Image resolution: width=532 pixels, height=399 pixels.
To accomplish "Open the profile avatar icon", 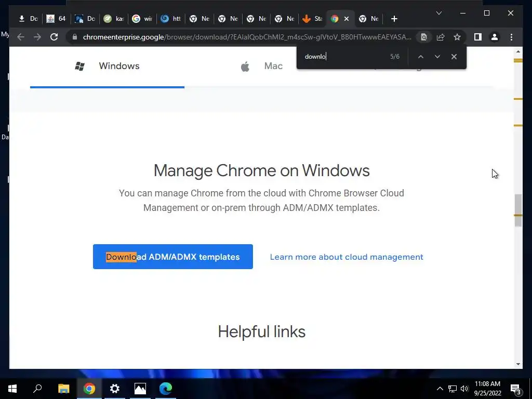I will click(495, 37).
